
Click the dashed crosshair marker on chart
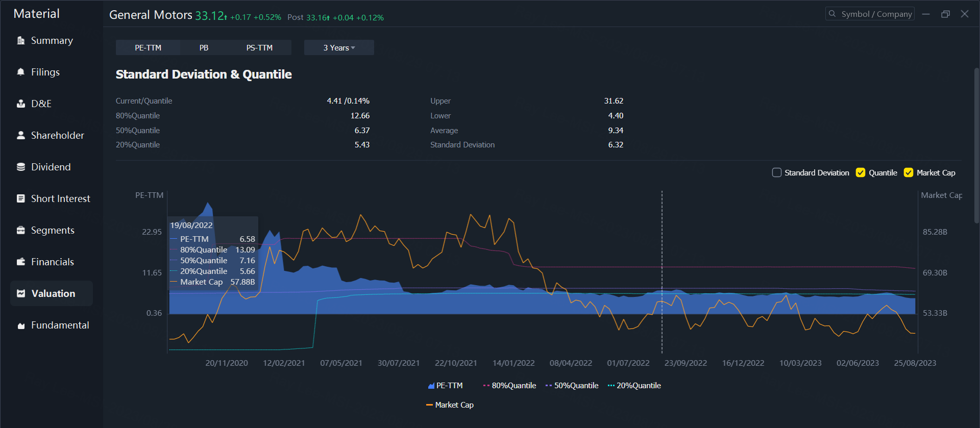tap(662, 272)
